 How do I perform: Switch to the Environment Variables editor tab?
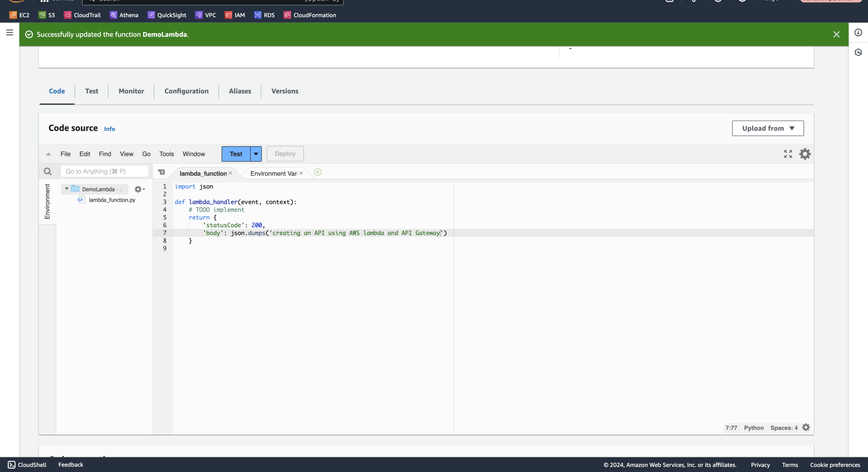click(274, 173)
